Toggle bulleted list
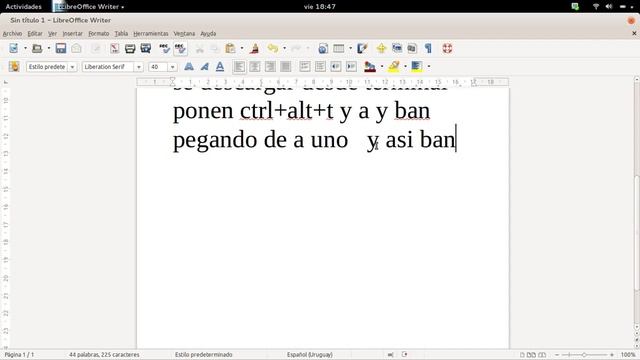The height and width of the screenshot is (360, 640). click(320, 66)
